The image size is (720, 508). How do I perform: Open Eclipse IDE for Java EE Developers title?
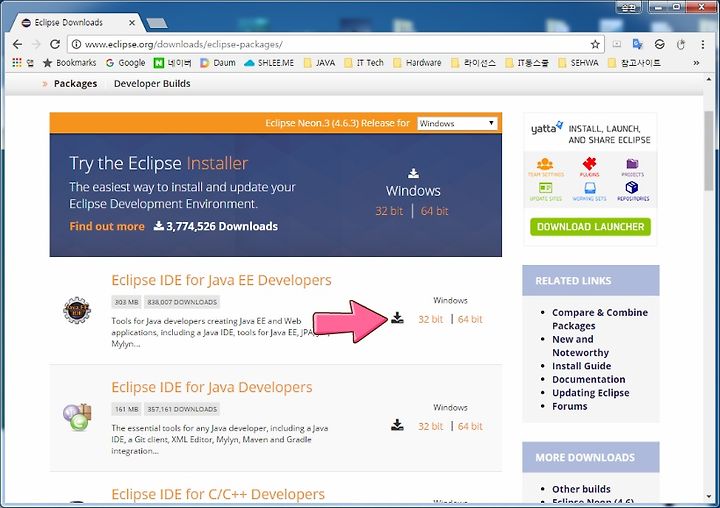221,280
